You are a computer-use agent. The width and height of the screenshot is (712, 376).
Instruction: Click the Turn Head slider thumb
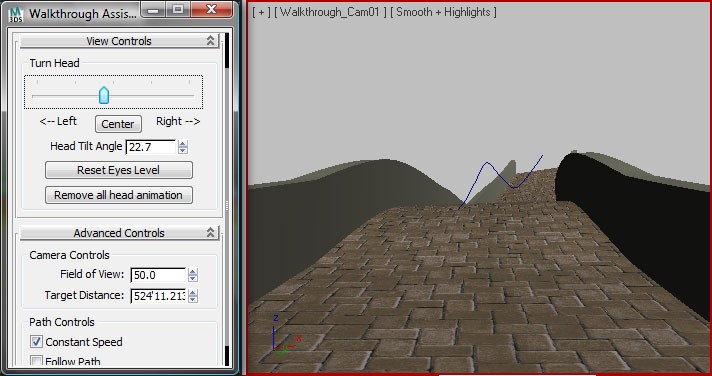pos(104,95)
